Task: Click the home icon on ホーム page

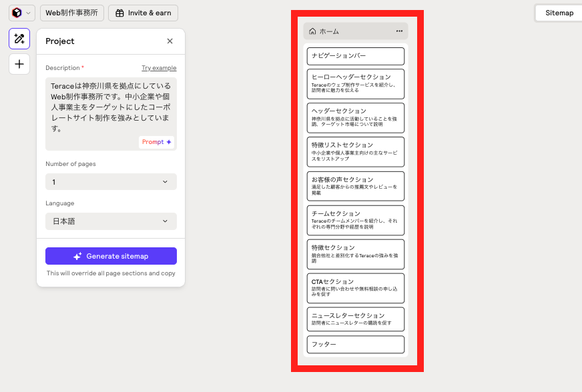Action: pos(312,31)
